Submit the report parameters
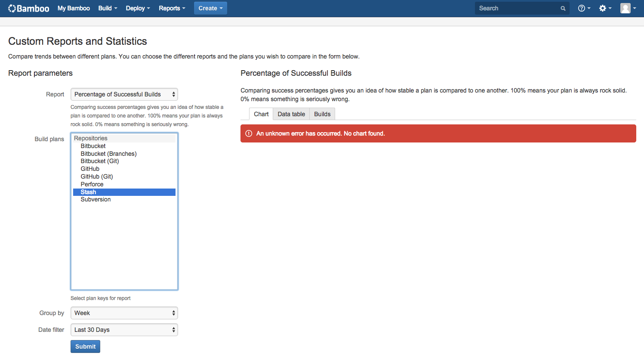Image resolution: width=644 pixels, height=362 pixels. point(85,347)
